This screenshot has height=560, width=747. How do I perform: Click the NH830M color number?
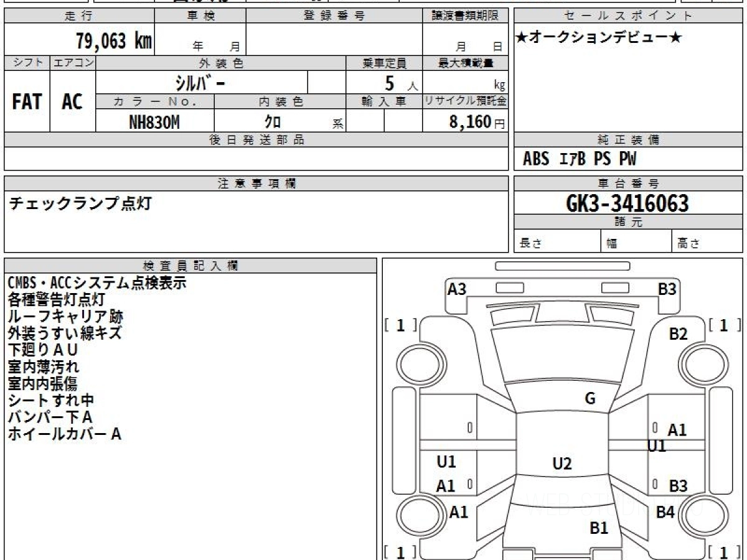154,122
